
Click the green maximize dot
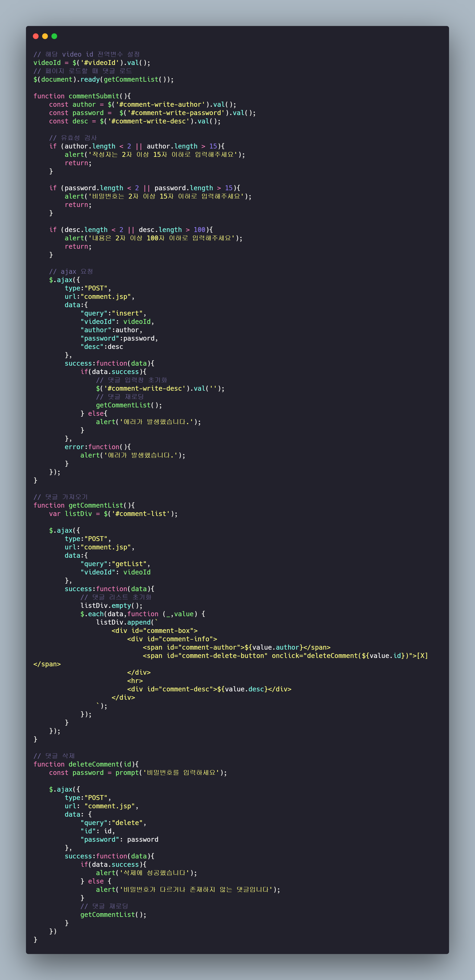[x=54, y=36]
